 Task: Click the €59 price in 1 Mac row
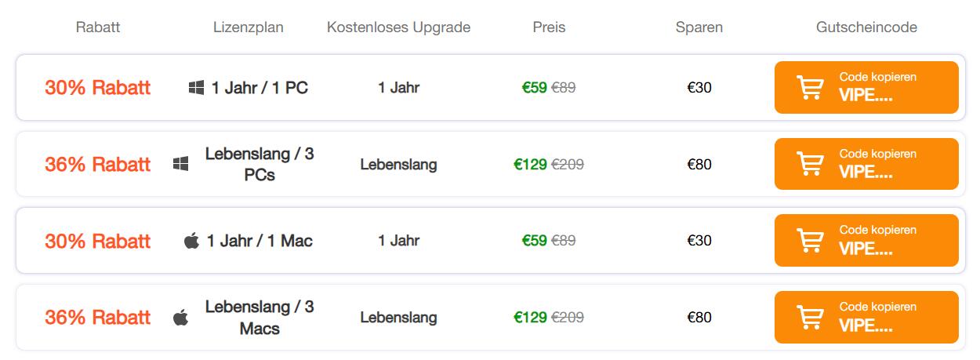tap(535, 241)
